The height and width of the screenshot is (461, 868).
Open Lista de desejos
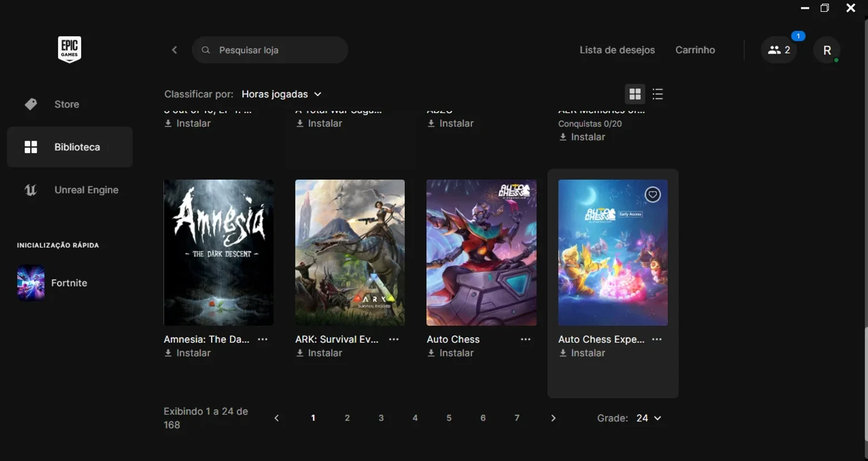coord(617,50)
